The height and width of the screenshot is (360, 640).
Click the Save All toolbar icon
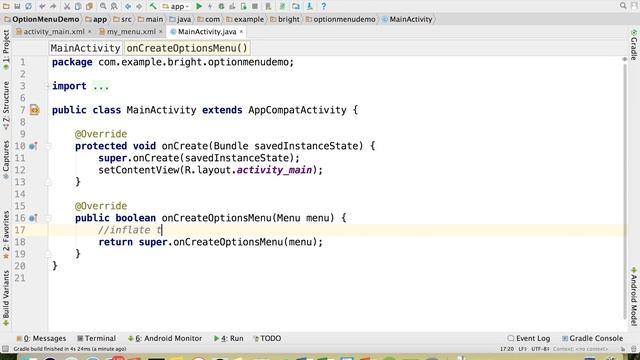(17, 6)
